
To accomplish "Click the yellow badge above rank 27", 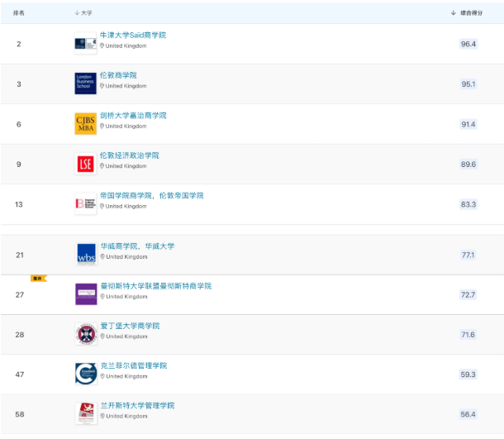I will click(39, 279).
